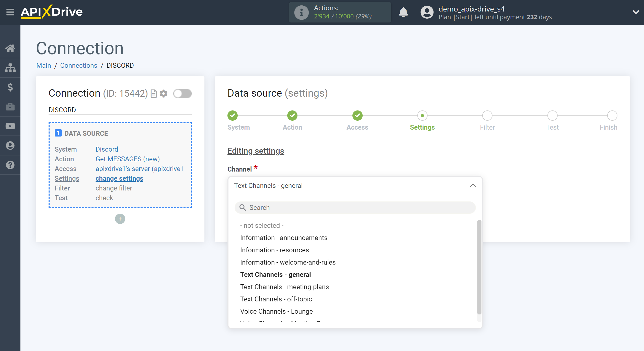The height and width of the screenshot is (351, 644).
Task: Click the DISCORD connection name field
Action: pyautogui.click(x=120, y=110)
